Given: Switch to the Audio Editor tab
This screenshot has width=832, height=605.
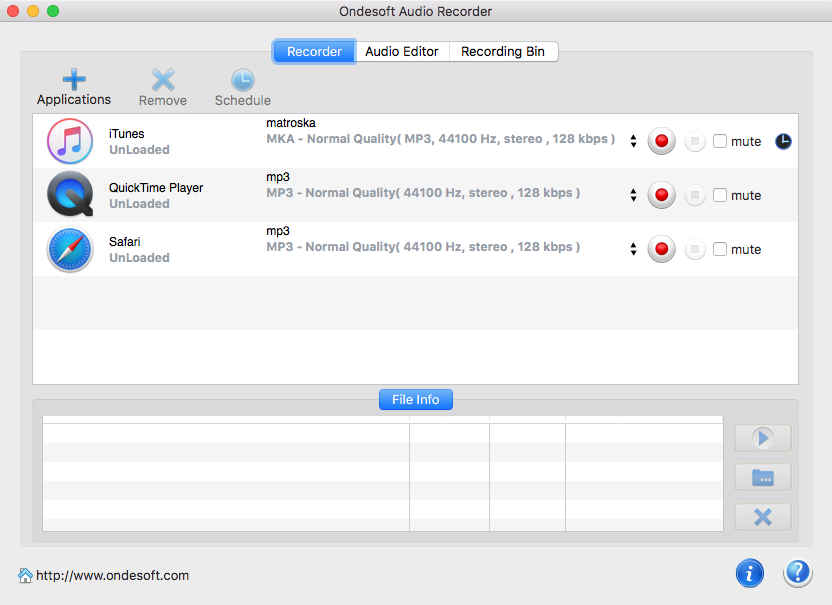Looking at the screenshot, I should click(x=402, y=52).
